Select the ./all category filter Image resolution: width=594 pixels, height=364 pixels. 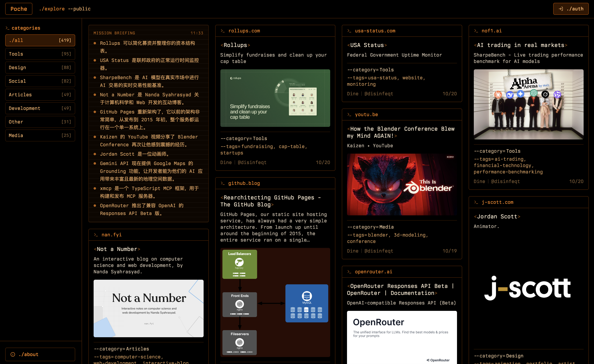coord(40,40)
